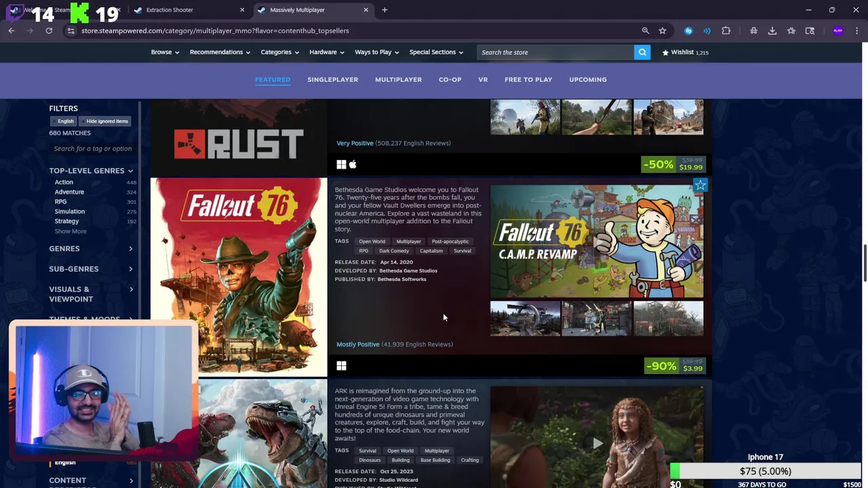Open a new tab with the plus icon
Image resolution: width=868 pixels, height=488 pixels.
pyautogui.click(x=384, y=9)
